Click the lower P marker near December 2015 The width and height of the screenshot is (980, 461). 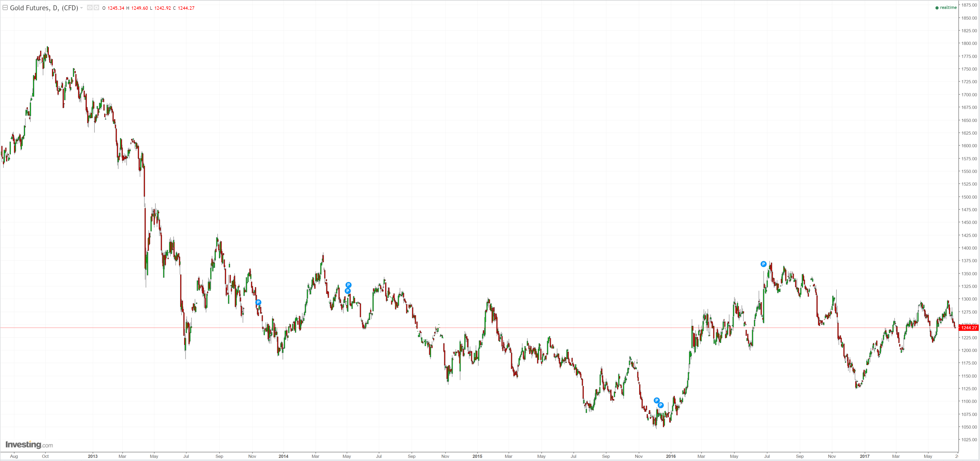(x=661, y=405)
